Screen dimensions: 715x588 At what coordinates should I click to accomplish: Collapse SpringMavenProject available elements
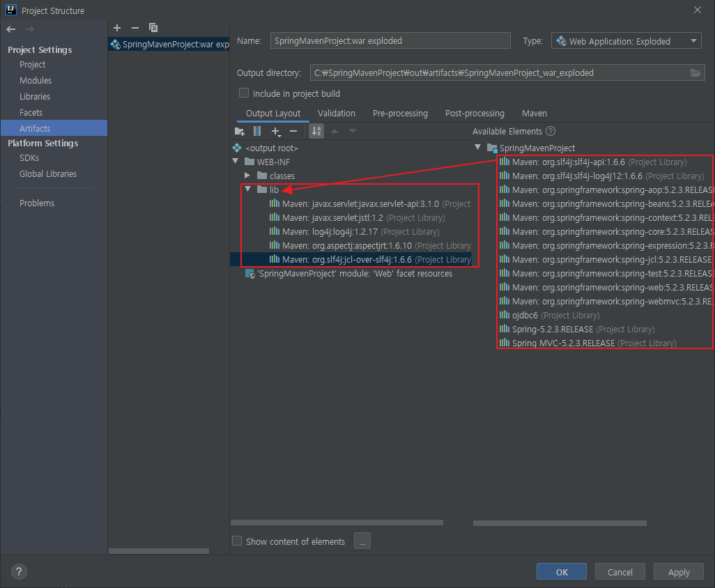[x=478, y=147]
